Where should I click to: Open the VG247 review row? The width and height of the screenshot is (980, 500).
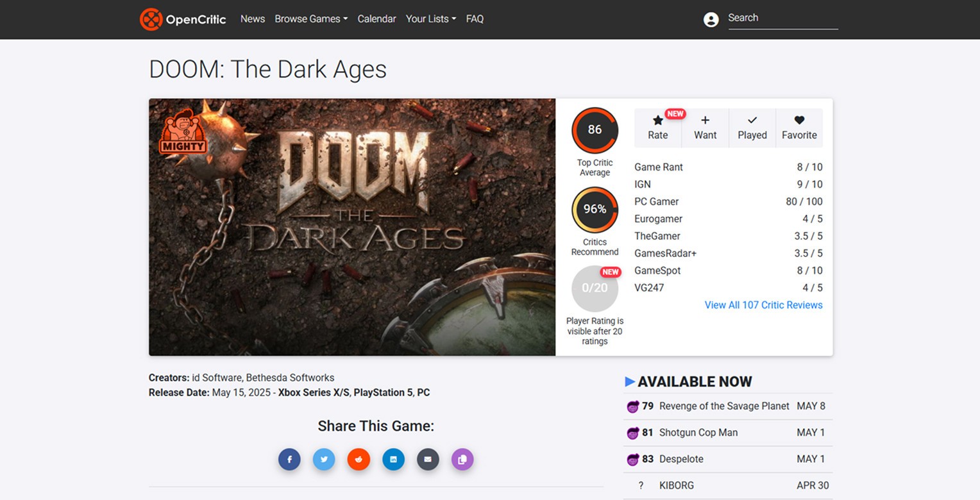(728, 288)
